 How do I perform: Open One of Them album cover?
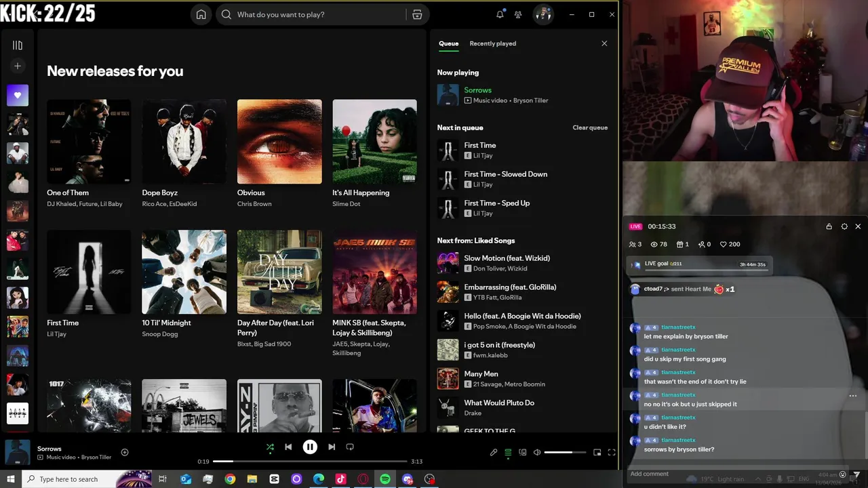(89, 142)
